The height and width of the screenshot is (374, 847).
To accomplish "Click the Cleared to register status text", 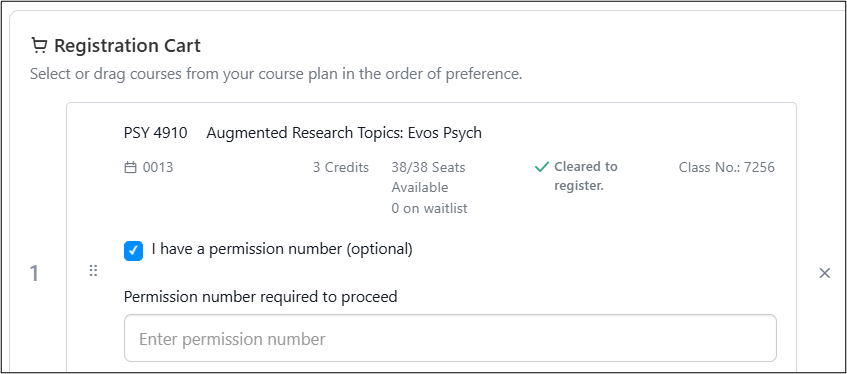I will tap(586, 176).
